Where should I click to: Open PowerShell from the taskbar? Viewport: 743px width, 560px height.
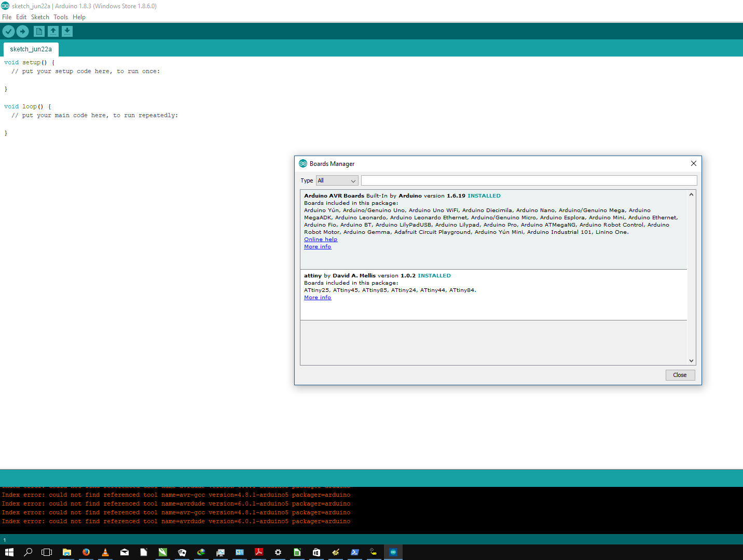[355, 552]
